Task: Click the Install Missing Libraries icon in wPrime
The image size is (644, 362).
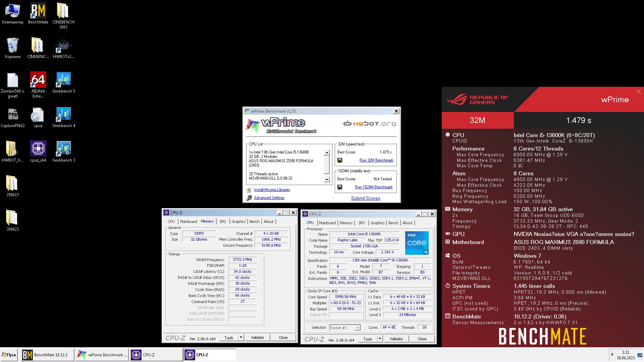Action: (x=249, y=190)
